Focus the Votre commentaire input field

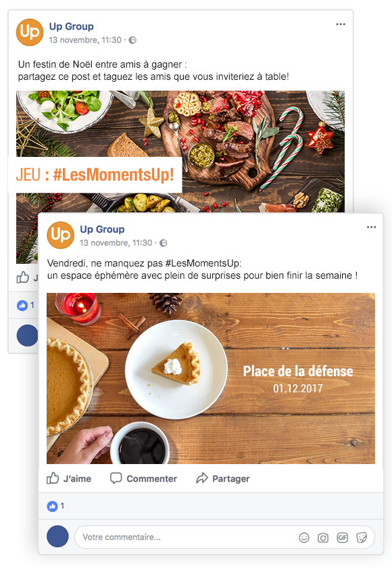click(224, 537)
